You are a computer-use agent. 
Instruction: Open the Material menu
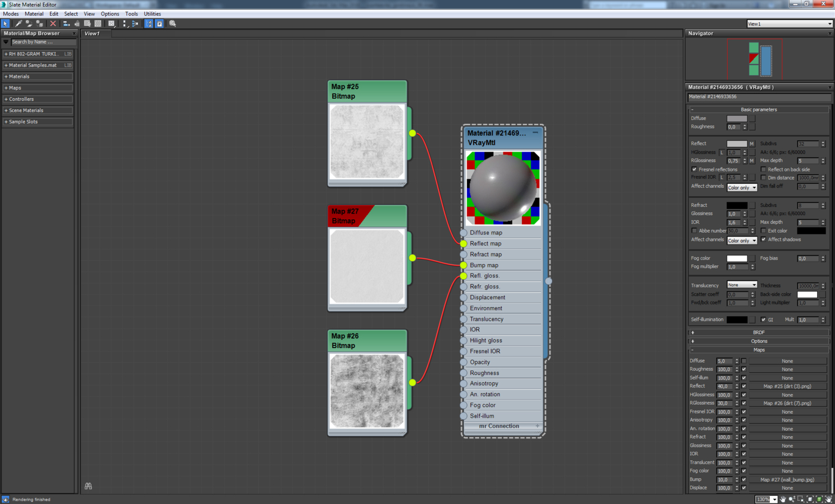pos(34,14)
